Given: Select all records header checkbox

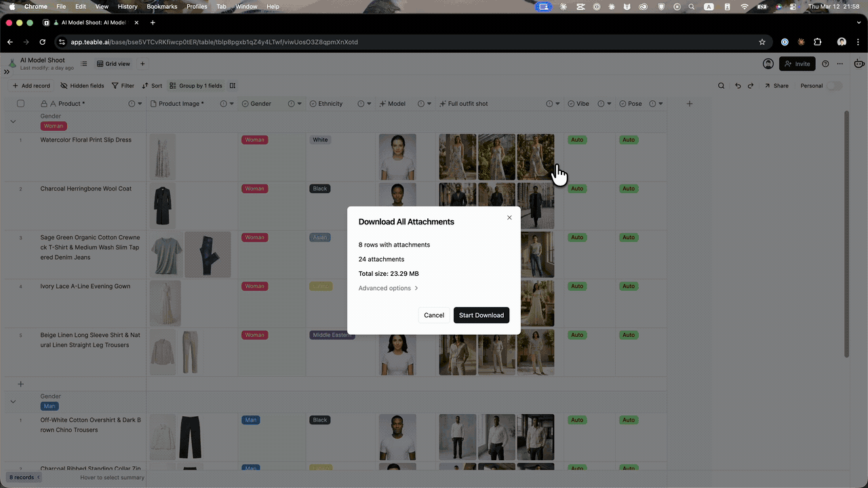Looking at the screenshot, I should (20, 104).
